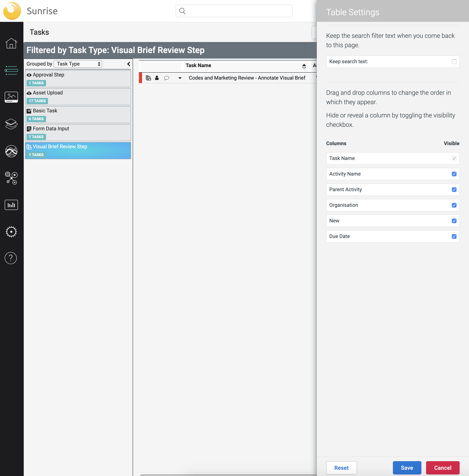Collapse the grouping panel chevron
This screenshot has width=469, height=476.
129,64
